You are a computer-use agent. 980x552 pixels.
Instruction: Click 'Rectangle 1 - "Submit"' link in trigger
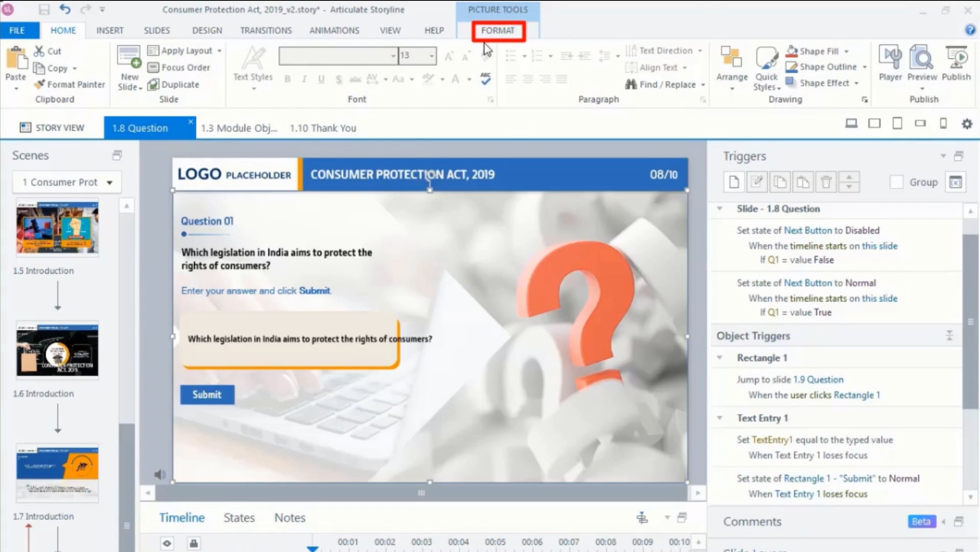point(830,479)
